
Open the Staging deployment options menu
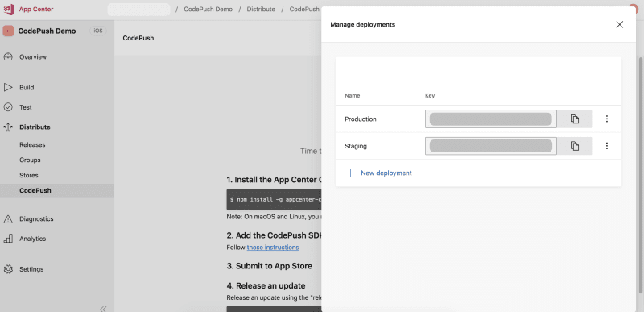(607, 146)
